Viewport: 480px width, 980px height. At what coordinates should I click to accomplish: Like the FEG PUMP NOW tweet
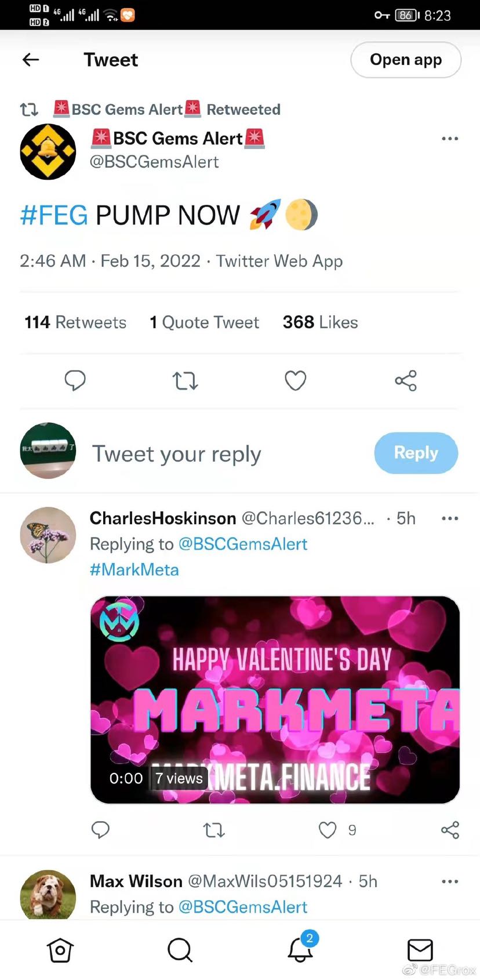(x=296, y=380)
